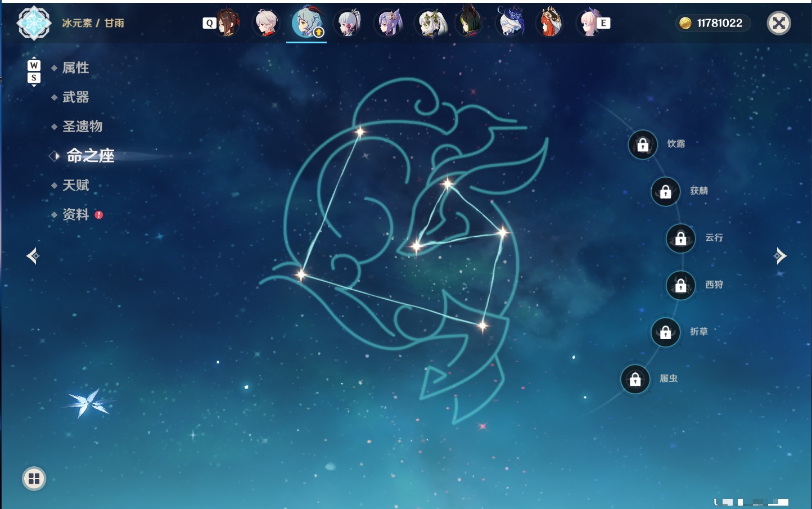Close the character screen with X
The height and width of the screenshot is (509, 812).
tap(779, 23)
